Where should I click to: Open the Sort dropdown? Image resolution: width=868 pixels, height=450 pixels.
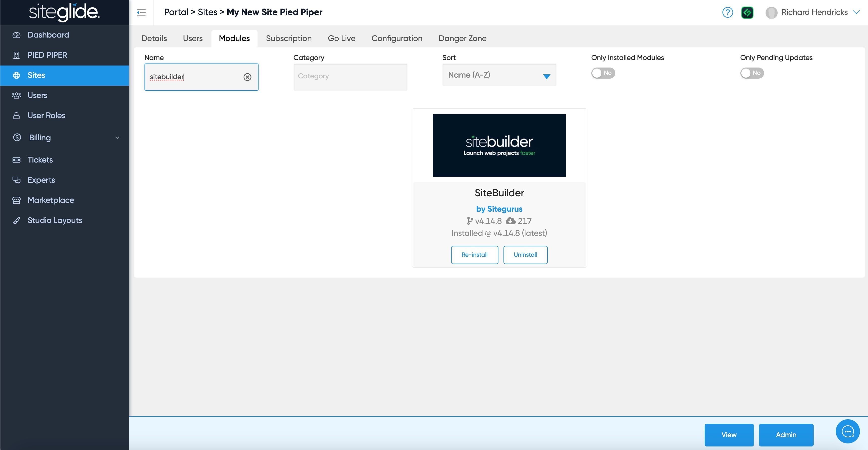499,75
